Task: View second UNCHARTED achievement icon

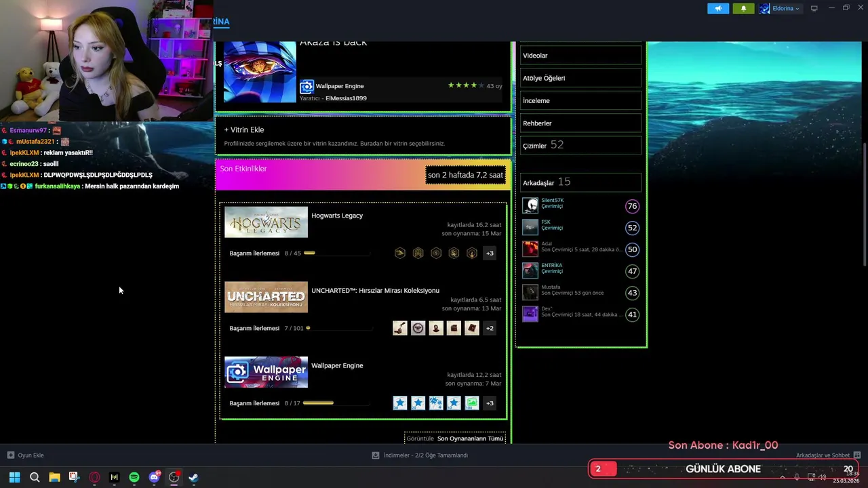Action: click(418, 328)
